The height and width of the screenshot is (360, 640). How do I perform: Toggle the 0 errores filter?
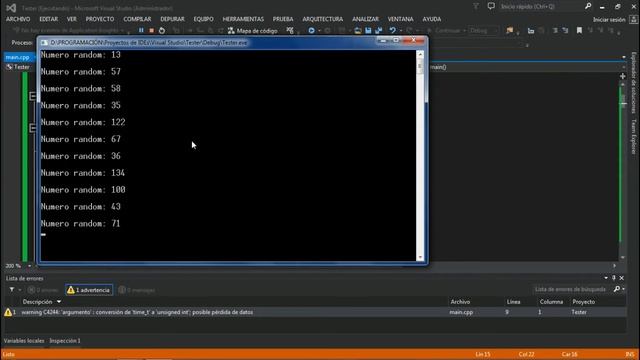point(43,290)
